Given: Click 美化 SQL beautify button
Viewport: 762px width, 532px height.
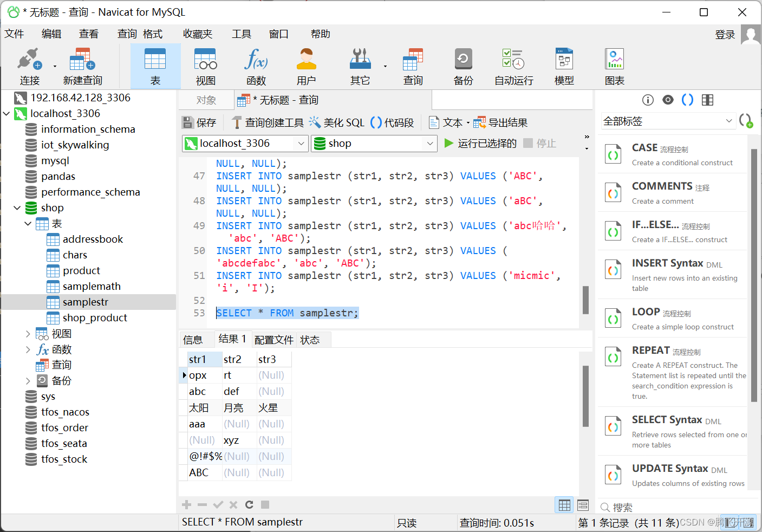Looking at the screenshot, I should pyautogui.click(x=337, y=123).
